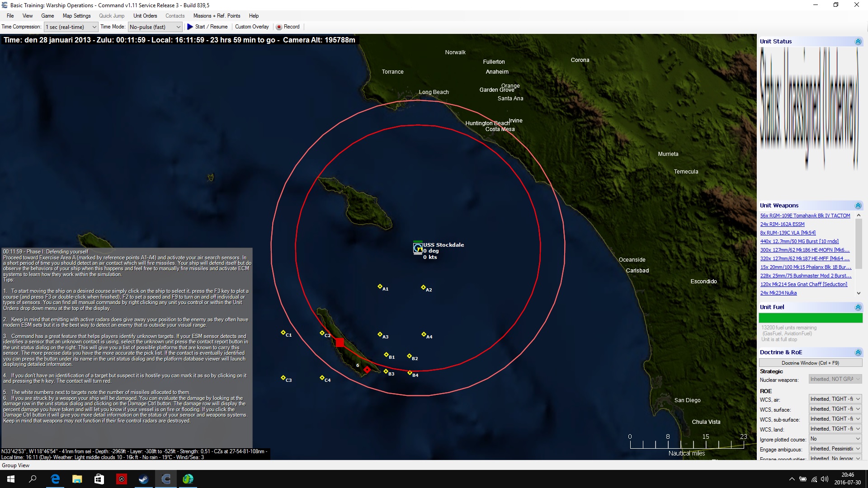The width and height of the screenshot is (868, 488).
Task: Open Steam from the Windows taskbar
Action: [144, 479]
